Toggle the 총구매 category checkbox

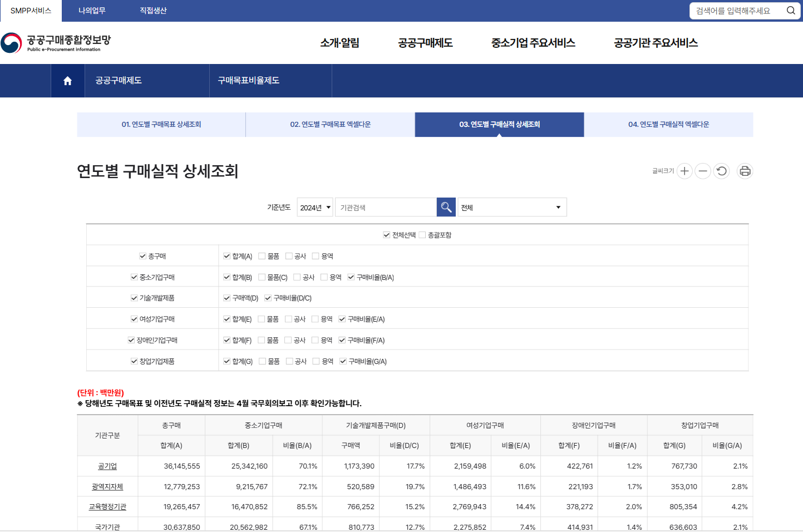[x=142, y=256]
